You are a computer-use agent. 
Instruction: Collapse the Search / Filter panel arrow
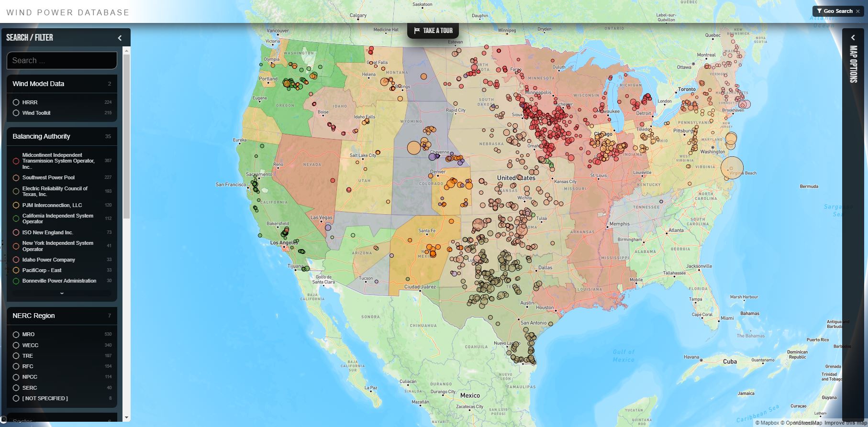pos(120,38)
